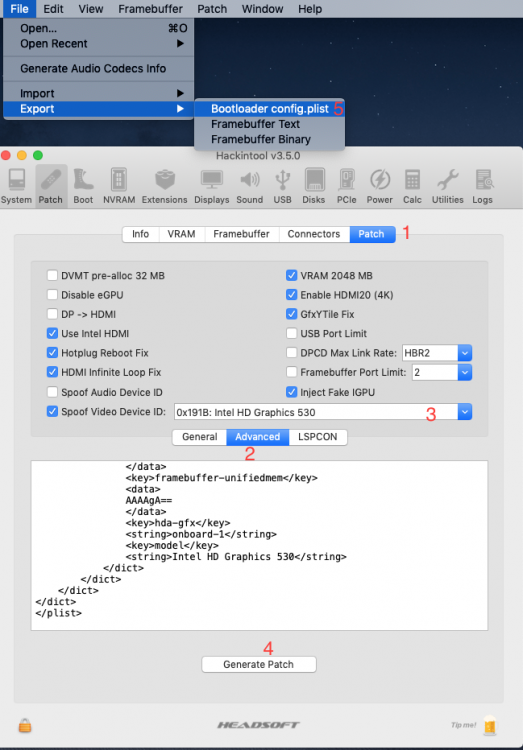Viewport: 523px width, 750px height.
Task: Click the Tip me beer icon
Action: coord(490,726)
